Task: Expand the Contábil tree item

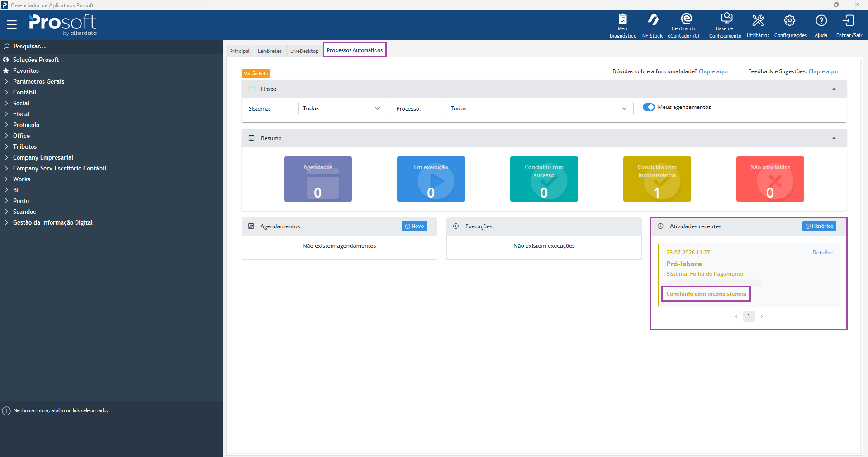Action: click(x=24, y=92)
